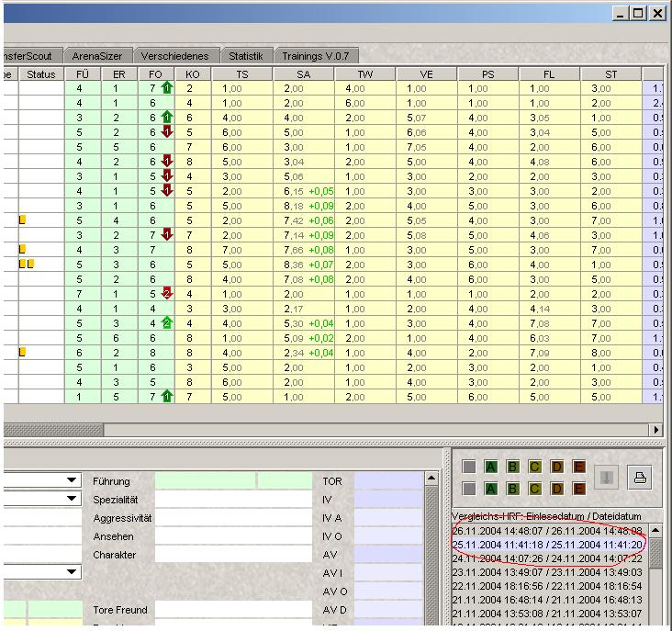Screen dimensions: 672x631
Task: Select group D in lower group row
Action: (x=556, y=489)
